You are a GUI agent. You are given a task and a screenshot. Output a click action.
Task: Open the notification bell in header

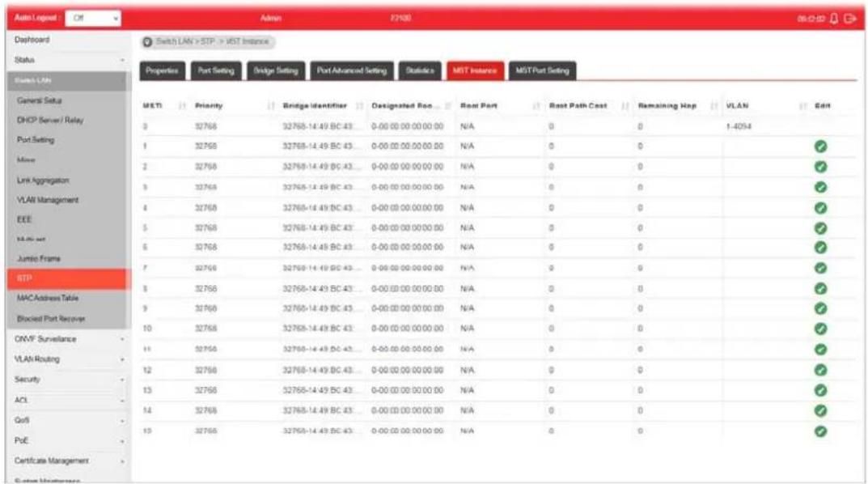point(834,19)
